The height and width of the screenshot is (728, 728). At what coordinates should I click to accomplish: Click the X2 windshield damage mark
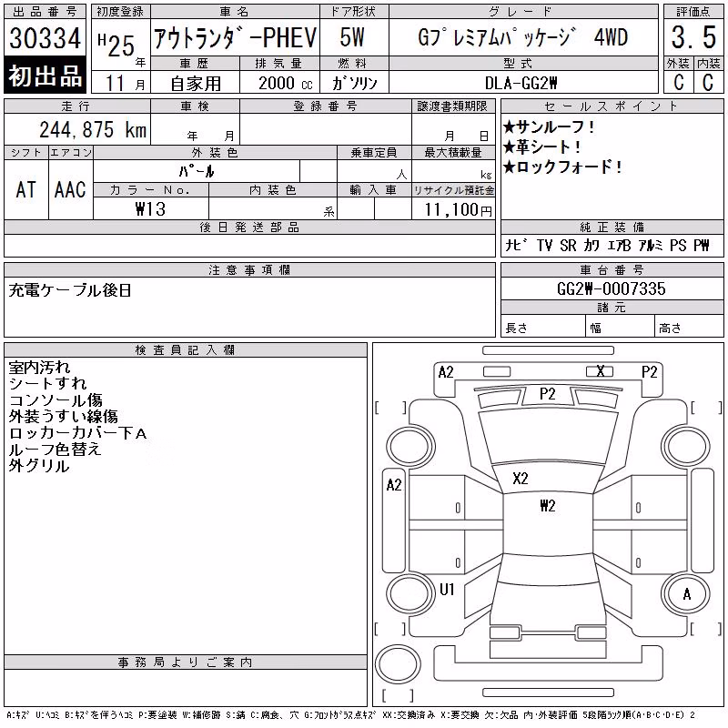click(x=521, y=479)
